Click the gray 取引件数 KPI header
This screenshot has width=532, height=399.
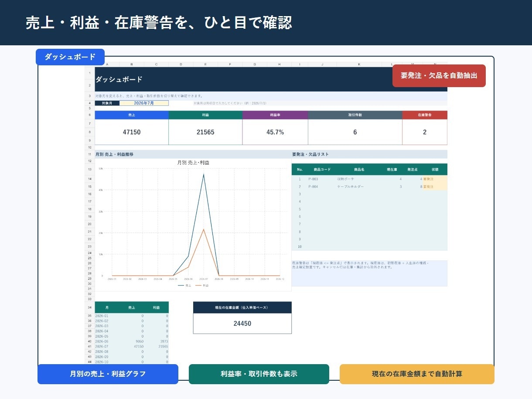[355, 115]
